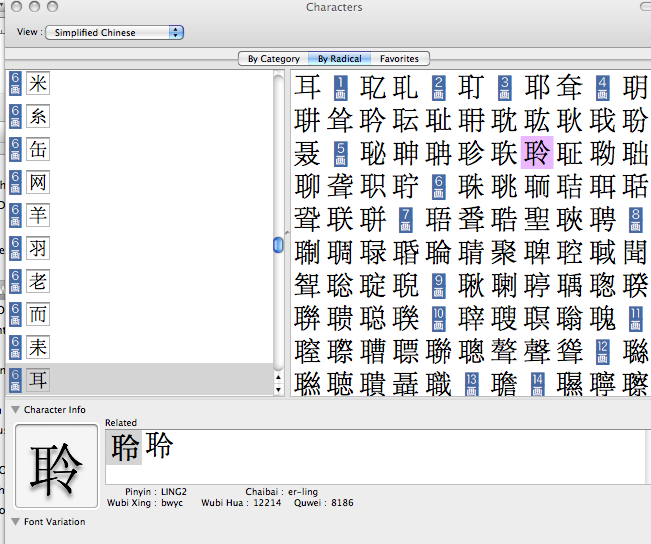This screenshot has height=544, width=651.
Task: Click the 聚 character in the grid
Action: pyautogui.click(x=504, y=251)
